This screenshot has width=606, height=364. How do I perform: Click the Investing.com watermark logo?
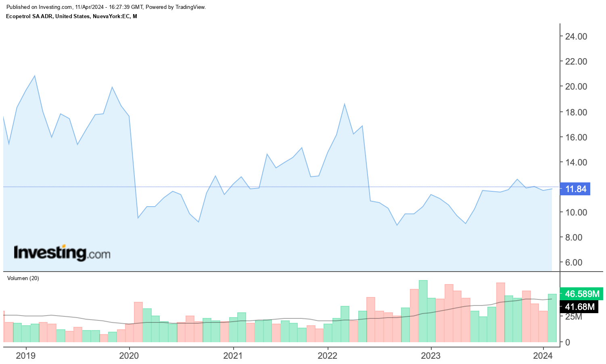pos(62,253)
